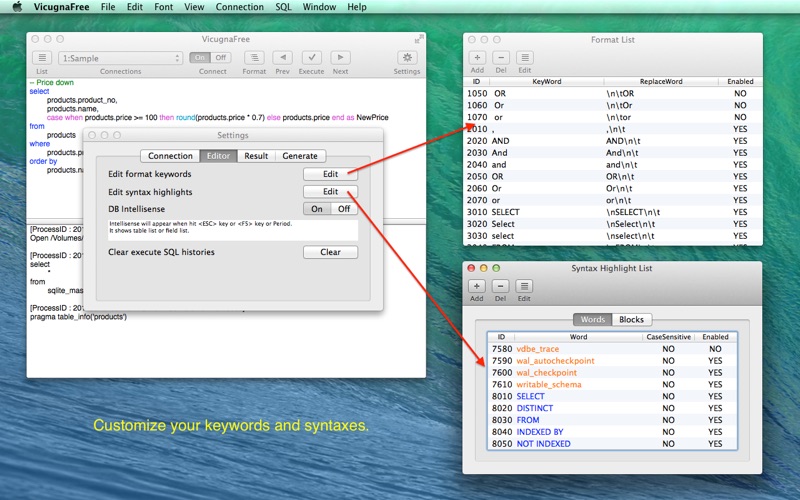This screenshot has width=800, height=500.
Task: Jump to next SQL with Next icon
Action: pyautogui.click(x=340, y=58)
